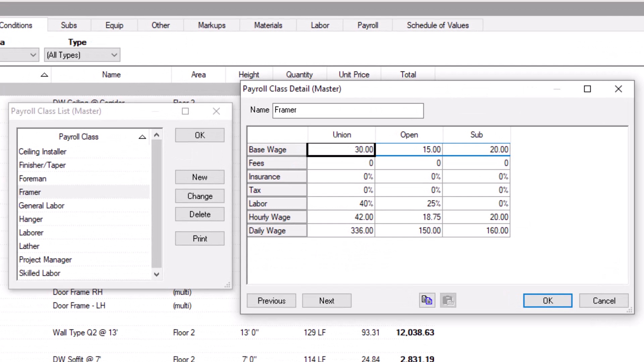Image resolution: width=644 pixels, height=362 pixels.
Task: Click sort triangle in the first column header
Action: pos(44,75)
